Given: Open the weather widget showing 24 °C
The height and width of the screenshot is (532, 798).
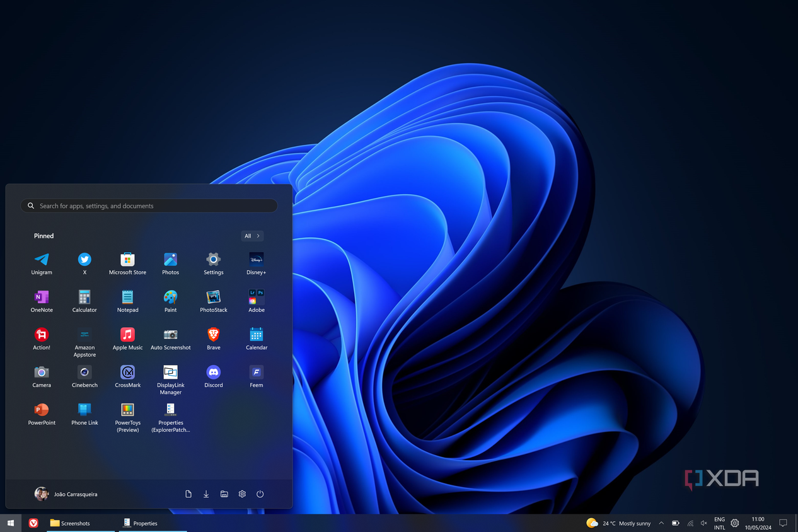Looking at the screenshot, I should (618, 523).
